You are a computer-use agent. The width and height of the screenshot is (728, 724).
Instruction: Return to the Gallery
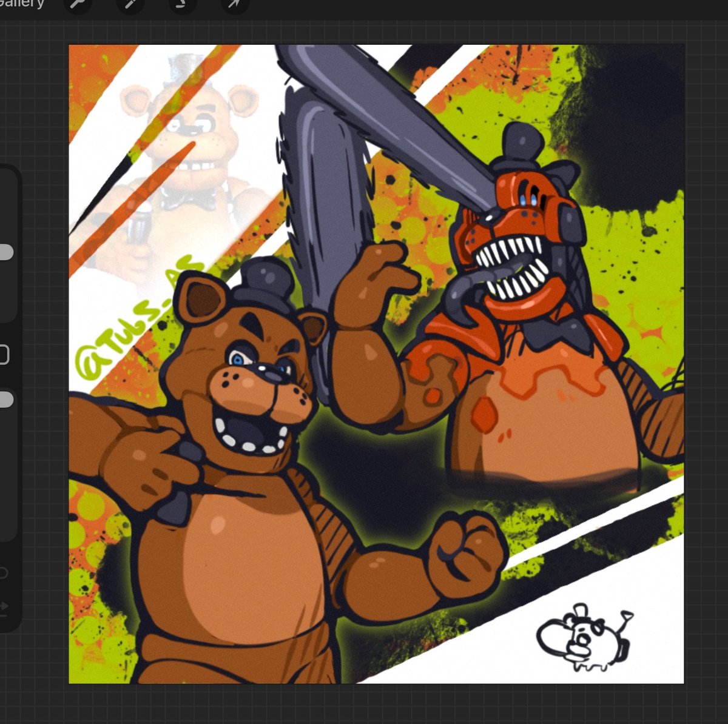point(21,3)
